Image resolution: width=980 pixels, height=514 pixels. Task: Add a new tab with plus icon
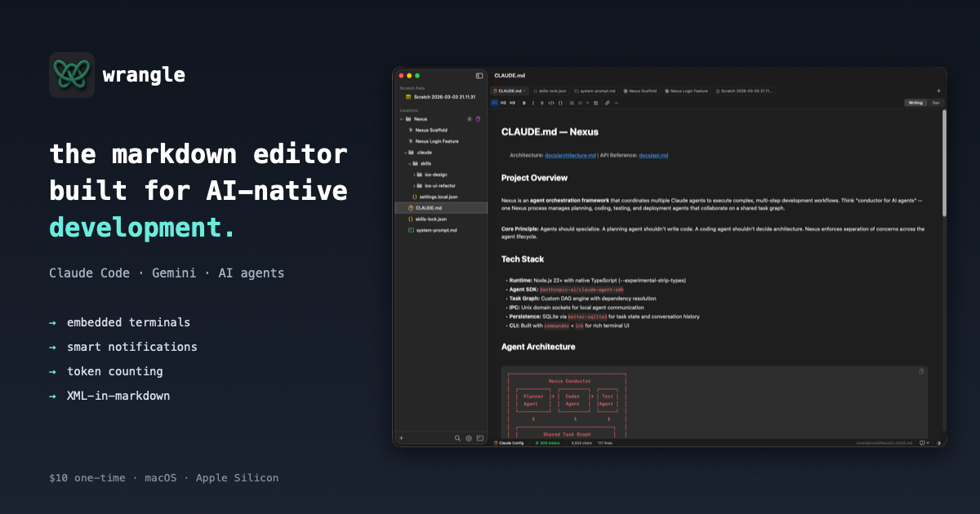[x=938, y=91]
